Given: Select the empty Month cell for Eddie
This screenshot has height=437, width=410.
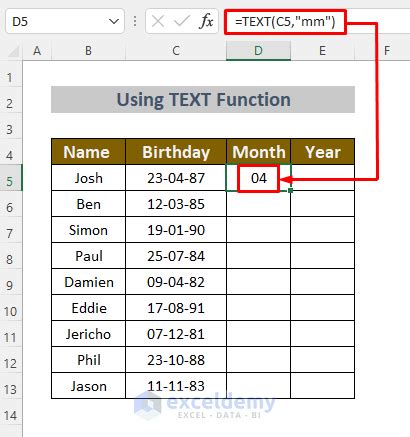Looking at the screenshot, I should click(258, 308).
